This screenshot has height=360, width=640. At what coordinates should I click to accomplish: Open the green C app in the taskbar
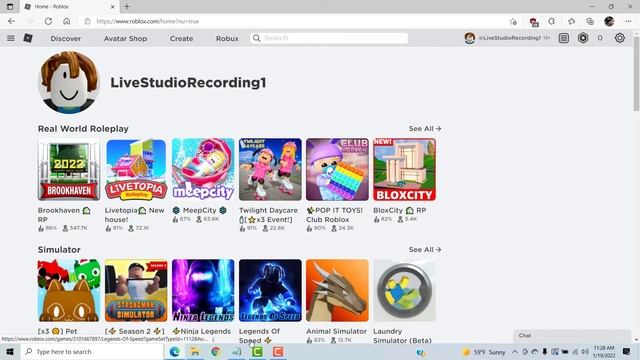click(x=257, y=351)
